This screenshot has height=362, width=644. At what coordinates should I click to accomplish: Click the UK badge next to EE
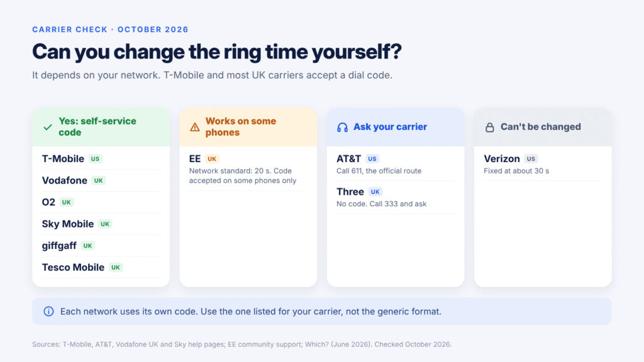click(x=212, y=159)
